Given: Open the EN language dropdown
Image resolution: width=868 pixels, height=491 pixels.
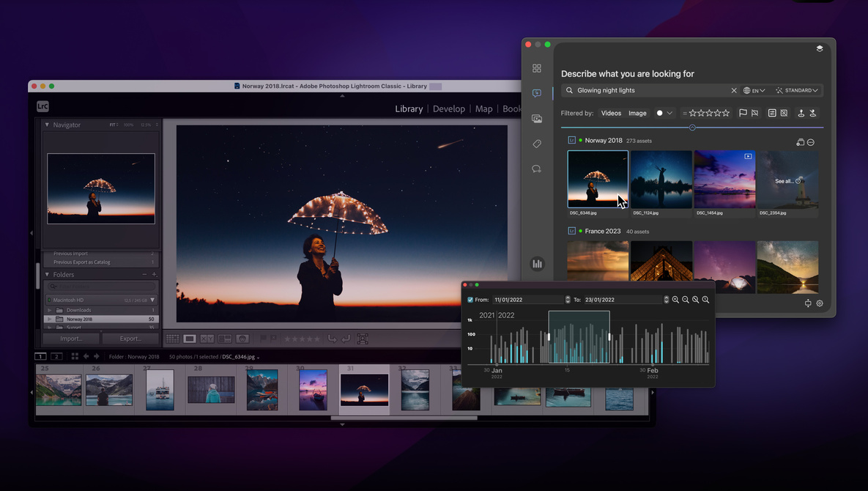Looking at the screenshot, I should pyautogui.click(x=754, y=90).
